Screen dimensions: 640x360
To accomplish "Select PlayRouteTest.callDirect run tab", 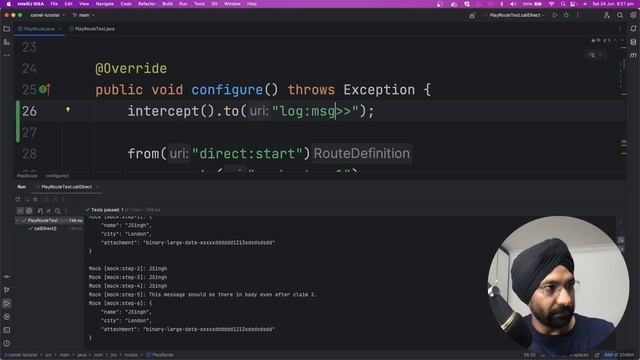I will (x=67, y=187).
